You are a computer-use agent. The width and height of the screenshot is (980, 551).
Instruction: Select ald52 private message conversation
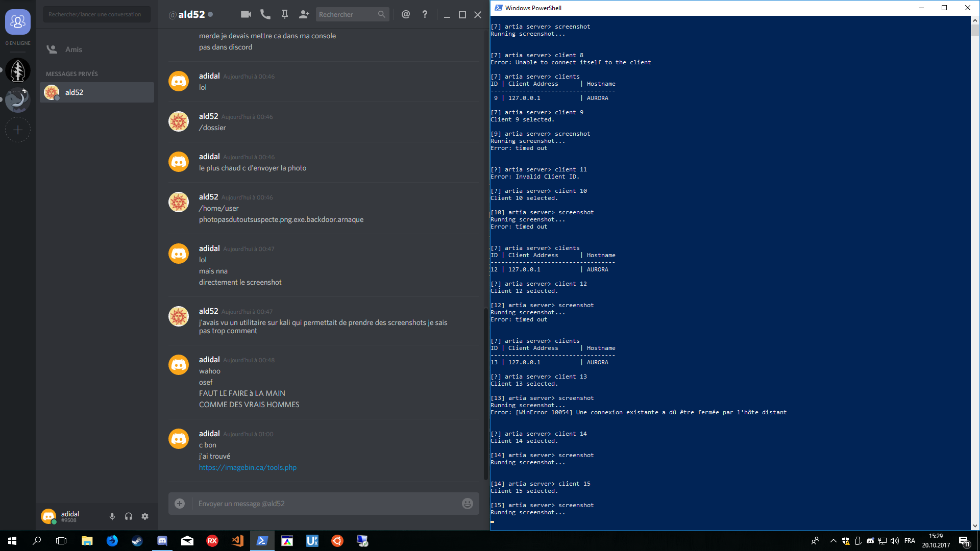click(97, 92)
